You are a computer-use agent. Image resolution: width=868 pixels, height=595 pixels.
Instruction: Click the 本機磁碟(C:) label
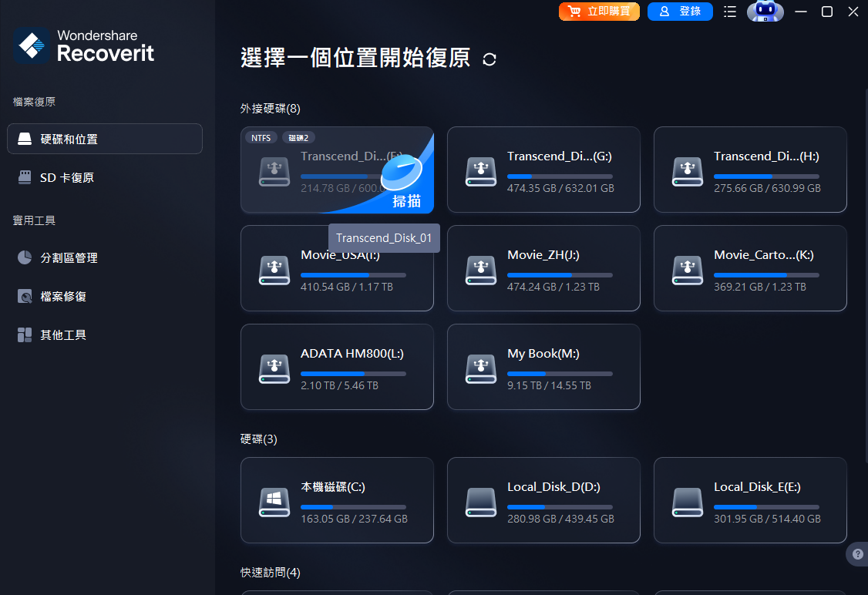tap(333, 487)
